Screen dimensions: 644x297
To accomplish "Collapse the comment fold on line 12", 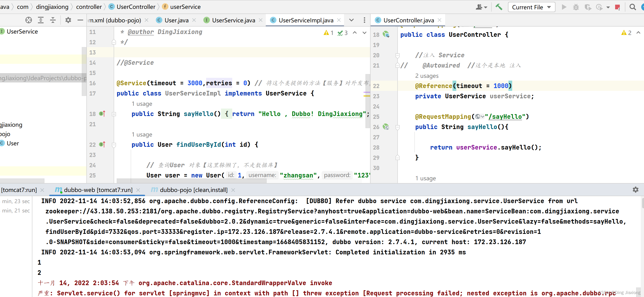I will click(x=114, y=42).
